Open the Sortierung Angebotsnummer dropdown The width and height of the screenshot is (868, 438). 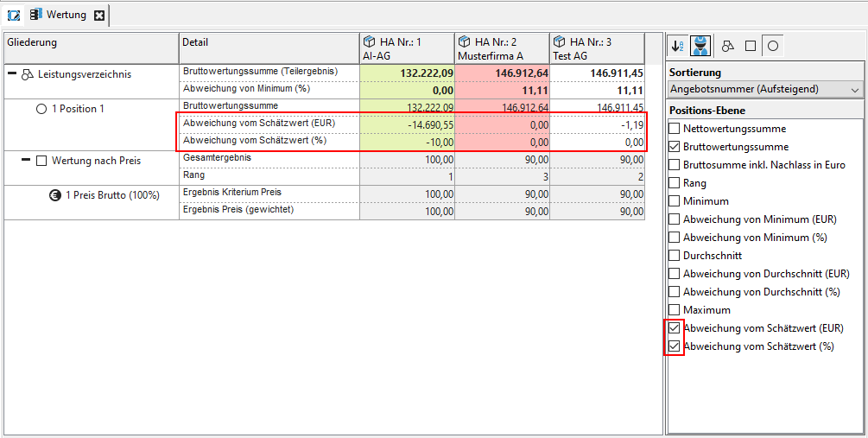(x=765, y=89)
